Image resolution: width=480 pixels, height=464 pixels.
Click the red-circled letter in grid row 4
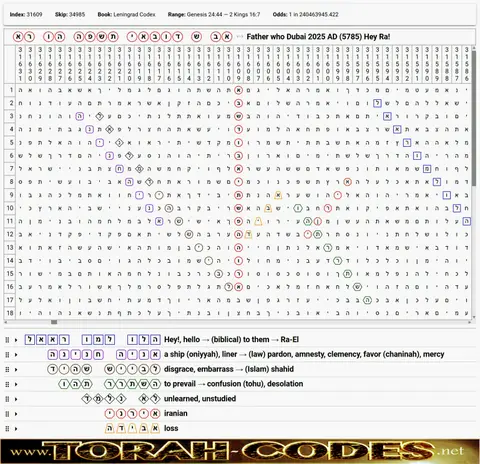click(x=238, y=129)
